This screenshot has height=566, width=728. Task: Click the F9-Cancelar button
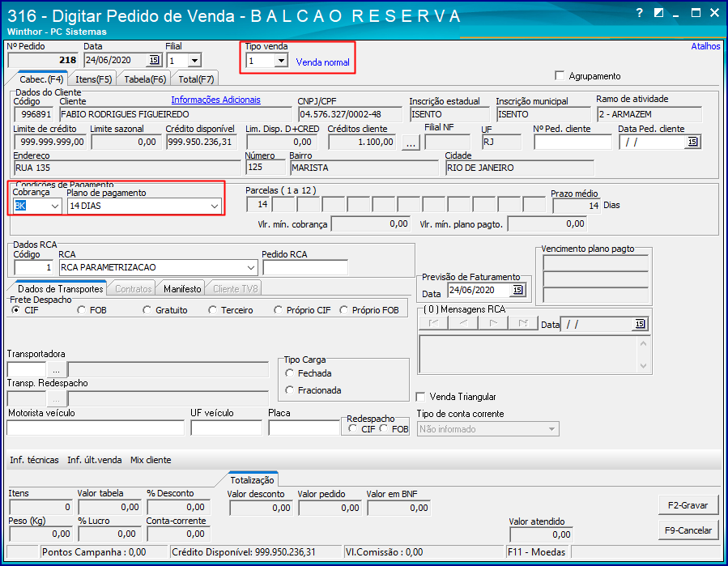(x=688, y=530)
